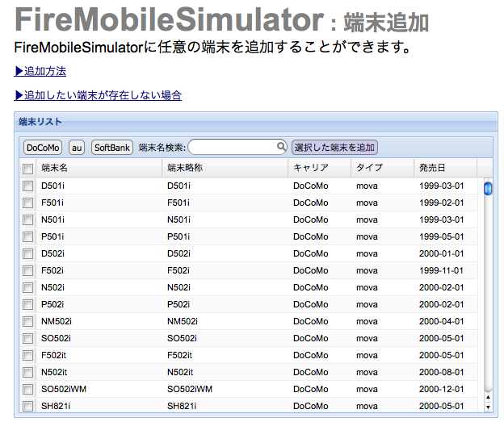Click date 2000-04-01 cell
This screenshot has width=504, height=422.
[441, 321]
